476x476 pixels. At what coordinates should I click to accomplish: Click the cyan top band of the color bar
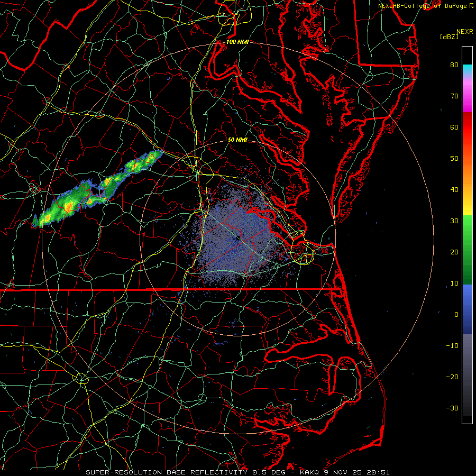click(467, 70)
